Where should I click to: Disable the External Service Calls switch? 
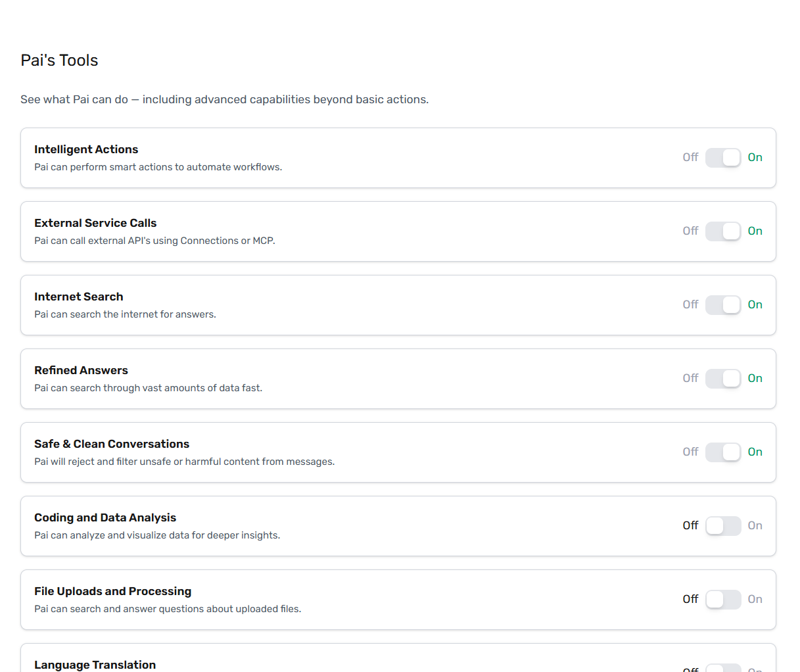pos(723,231)
